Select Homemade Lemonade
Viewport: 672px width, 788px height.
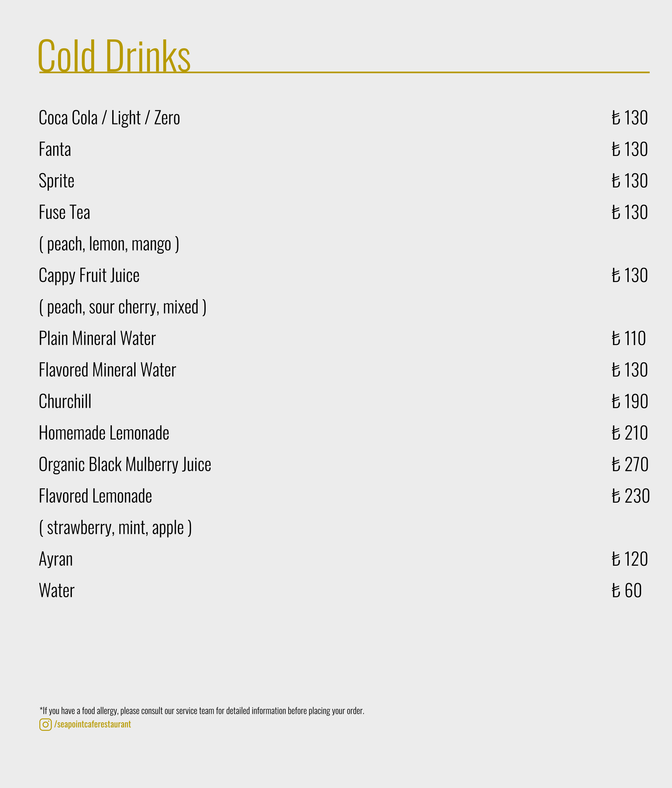pyautogui.click(x=104, y=433)
